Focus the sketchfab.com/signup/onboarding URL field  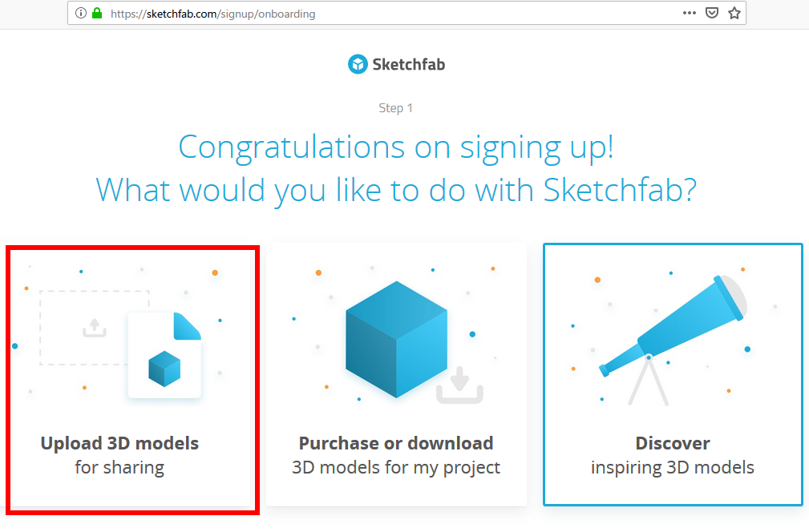[x=392, y=14]
